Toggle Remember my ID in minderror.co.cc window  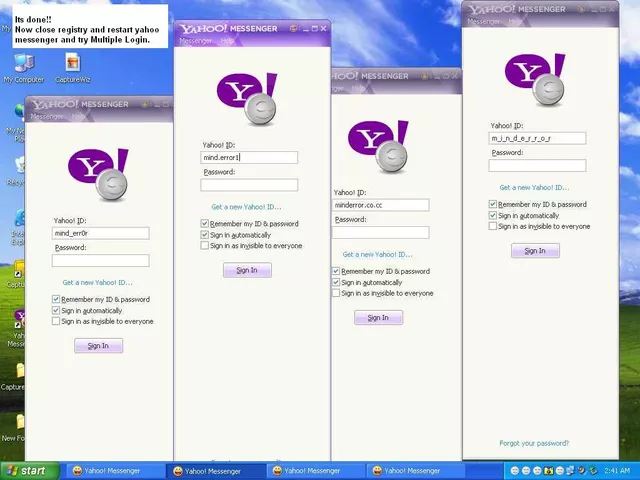336,271
